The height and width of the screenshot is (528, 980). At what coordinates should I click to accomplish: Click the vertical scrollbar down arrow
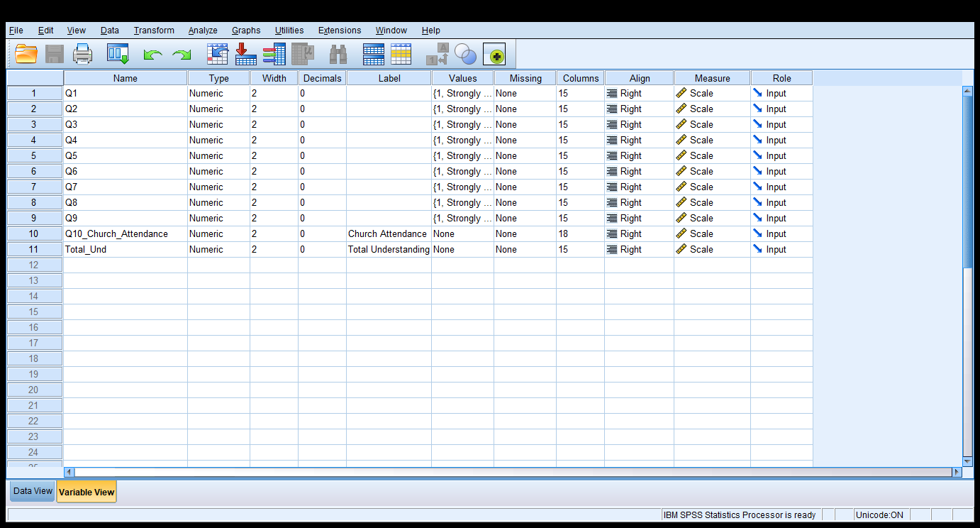click(x=967, y=462)
